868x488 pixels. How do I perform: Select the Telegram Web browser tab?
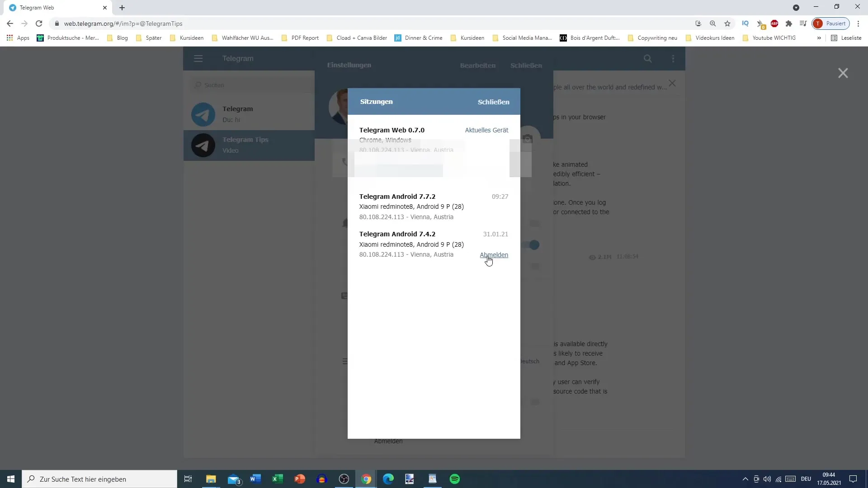point(58,8)
